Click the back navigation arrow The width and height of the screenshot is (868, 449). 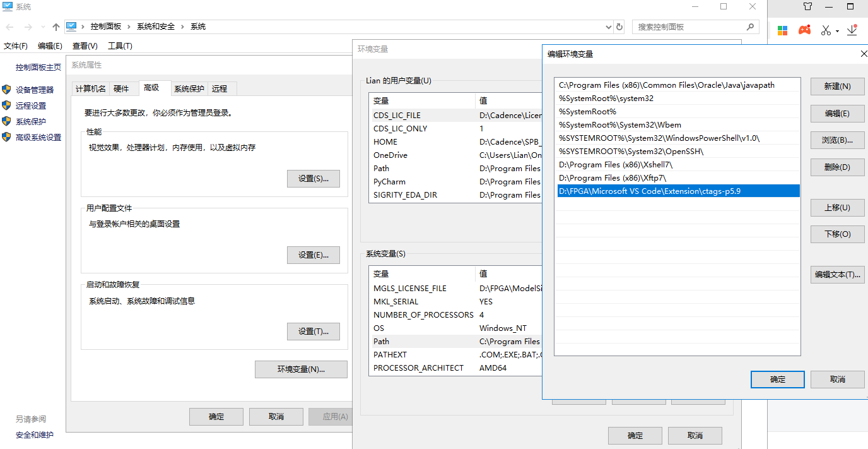[9, 27]
